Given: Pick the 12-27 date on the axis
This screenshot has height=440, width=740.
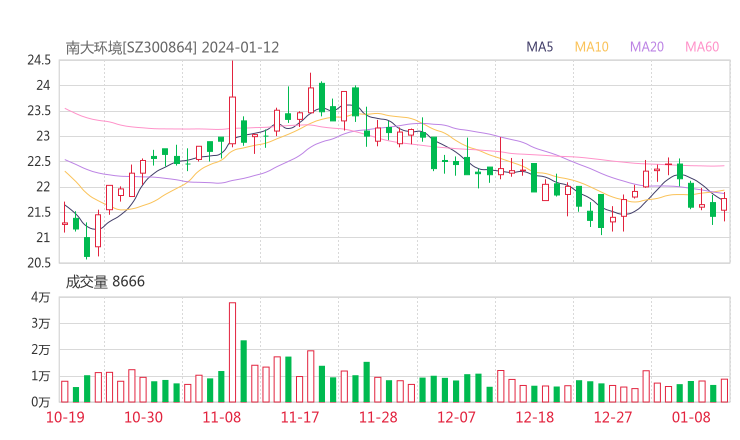Looking at the screenshot, I should point(613,418).
